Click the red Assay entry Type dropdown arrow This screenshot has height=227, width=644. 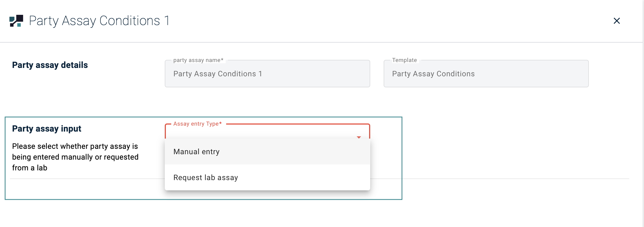[x=359, y=137]
